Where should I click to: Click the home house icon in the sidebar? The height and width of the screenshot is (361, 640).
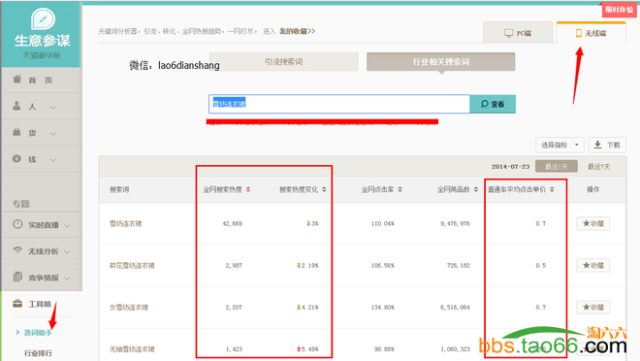(17, 79)
